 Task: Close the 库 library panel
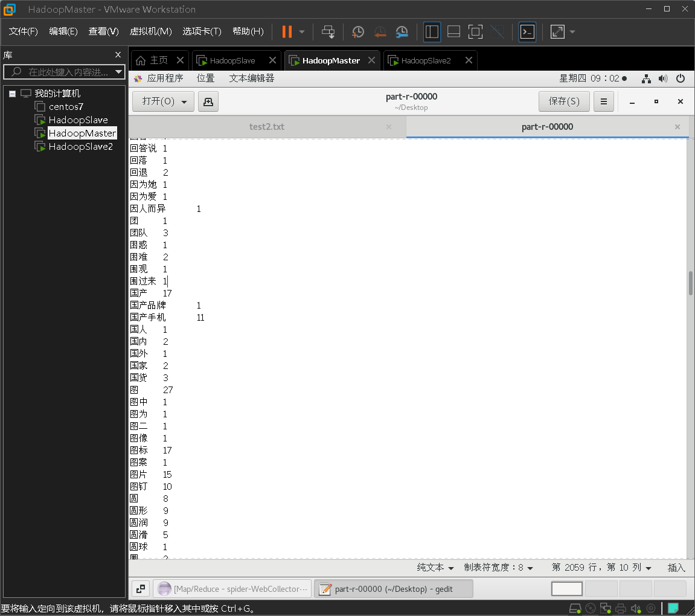[x=118, y=54]
